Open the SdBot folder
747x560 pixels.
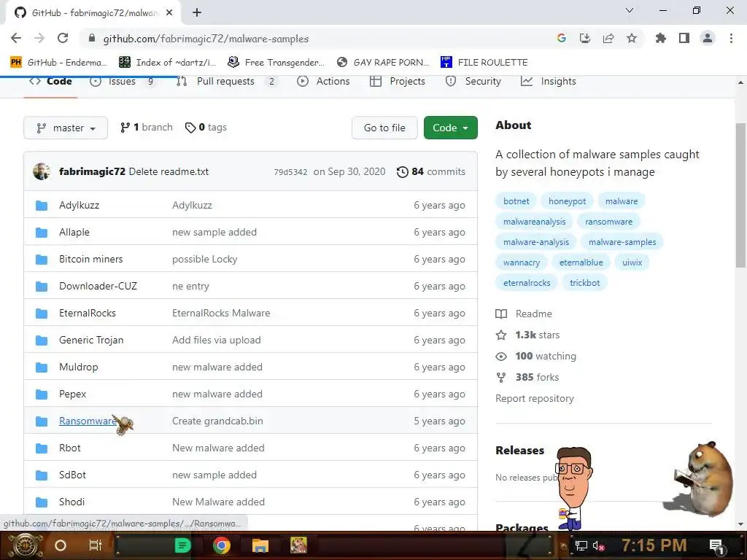coord(72,475)
